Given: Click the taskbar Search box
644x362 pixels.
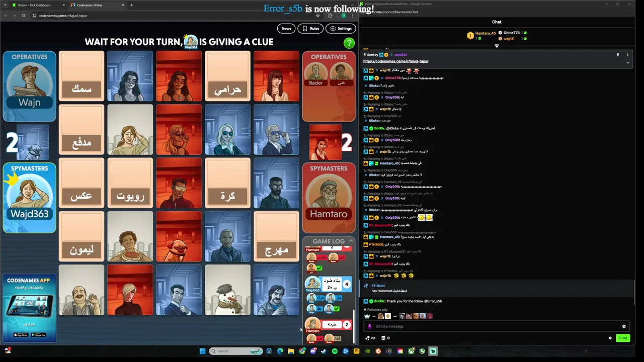Looking at the screenshot, I should [236, 351].
